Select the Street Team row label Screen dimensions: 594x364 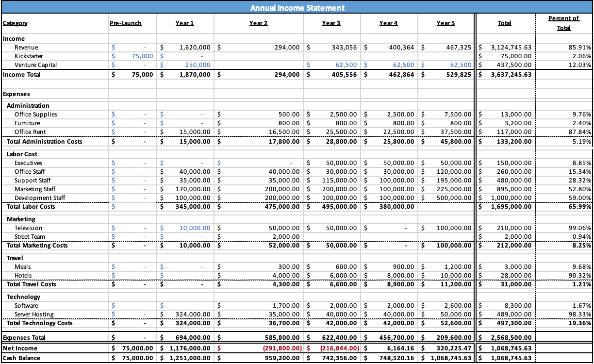tap(30, 237)
